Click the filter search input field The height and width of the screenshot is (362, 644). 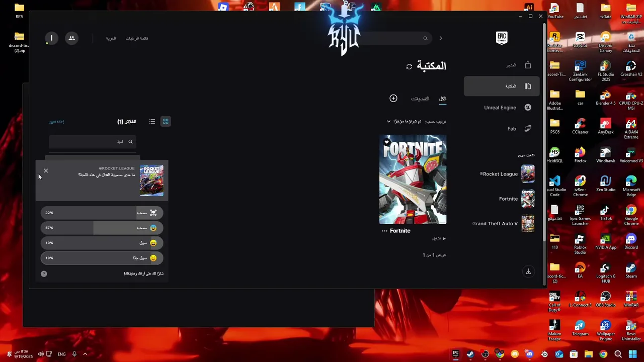pos(92,142)
